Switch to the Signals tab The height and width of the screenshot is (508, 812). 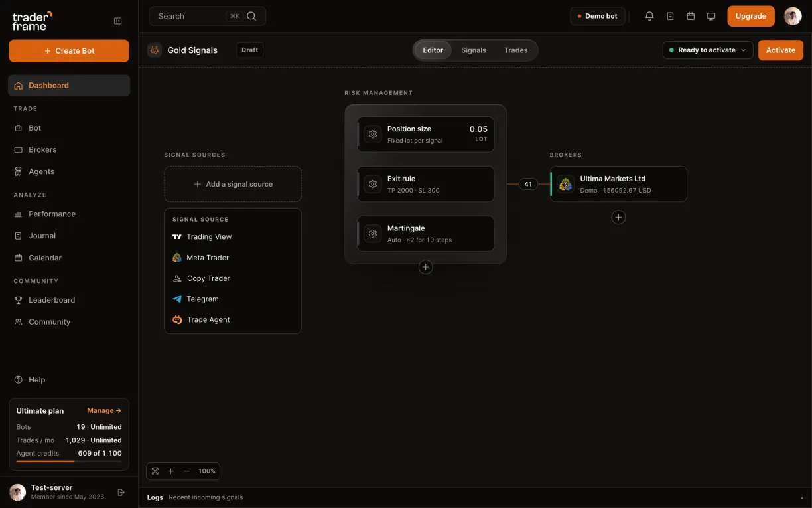click(474, 50)
